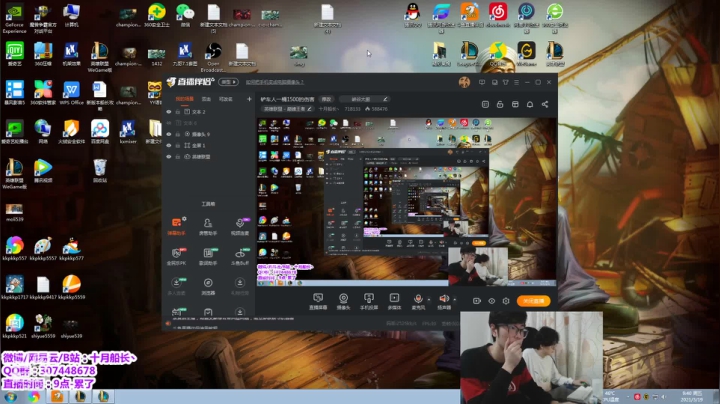Mute the 扬声器 speaker
The width and height of the screenshot is (720, 404).
point(444,301)
